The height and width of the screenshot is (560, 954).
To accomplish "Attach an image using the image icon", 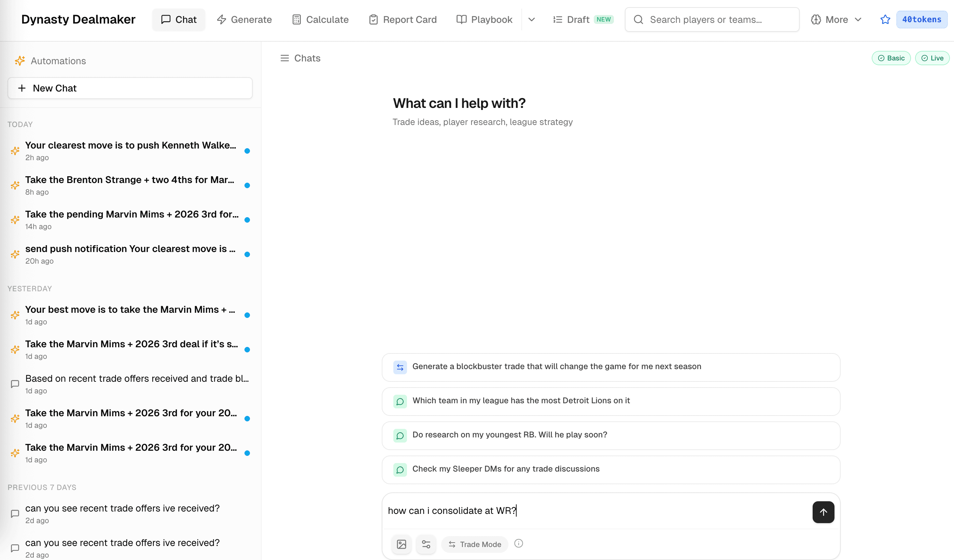I will coord(401,544).
